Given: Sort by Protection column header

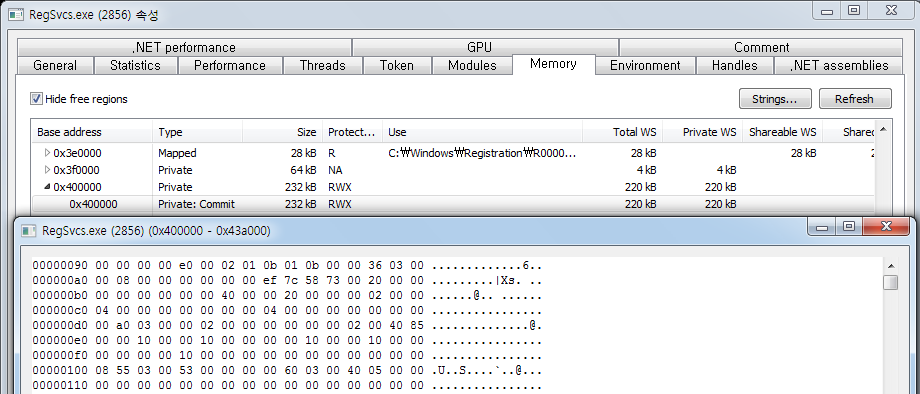Looking at the screenshot, I should click(352, 132).
